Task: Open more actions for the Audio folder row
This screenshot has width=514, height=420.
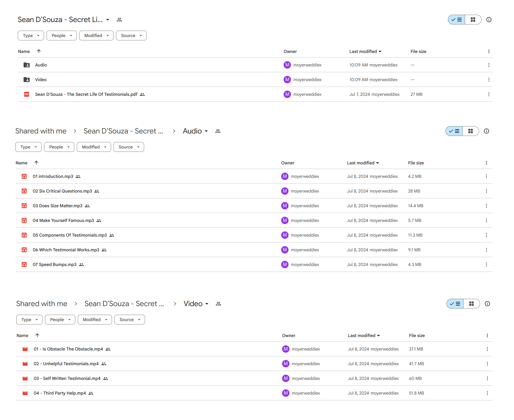Action: [489, 65]
